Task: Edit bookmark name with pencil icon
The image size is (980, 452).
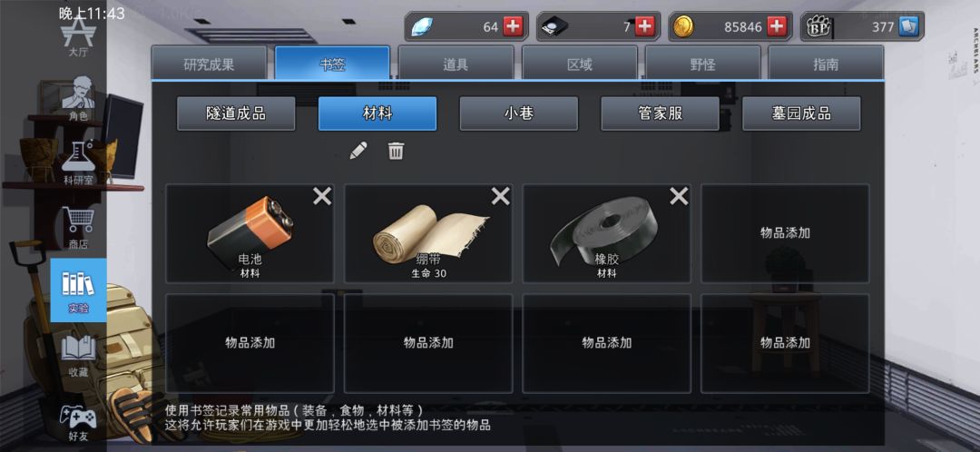Action: tap(358, 151)
